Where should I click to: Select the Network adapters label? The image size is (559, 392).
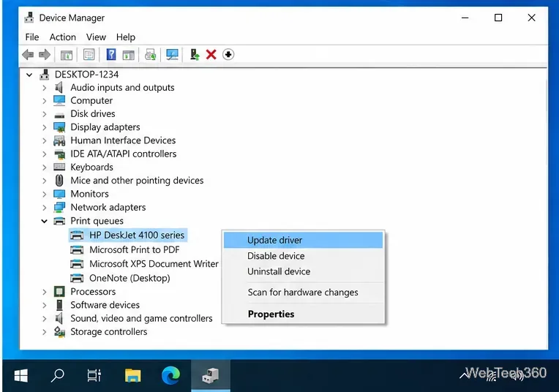[x=108, y=208]
